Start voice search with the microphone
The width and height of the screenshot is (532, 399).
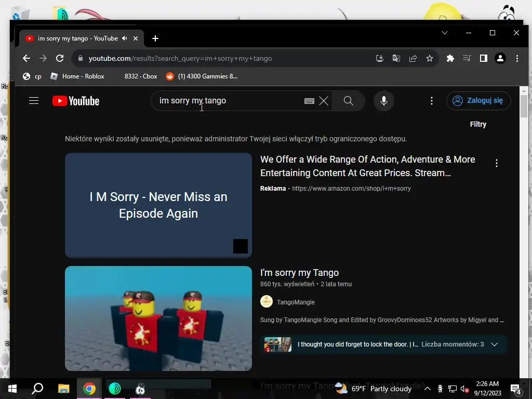(x=384, y=101)
